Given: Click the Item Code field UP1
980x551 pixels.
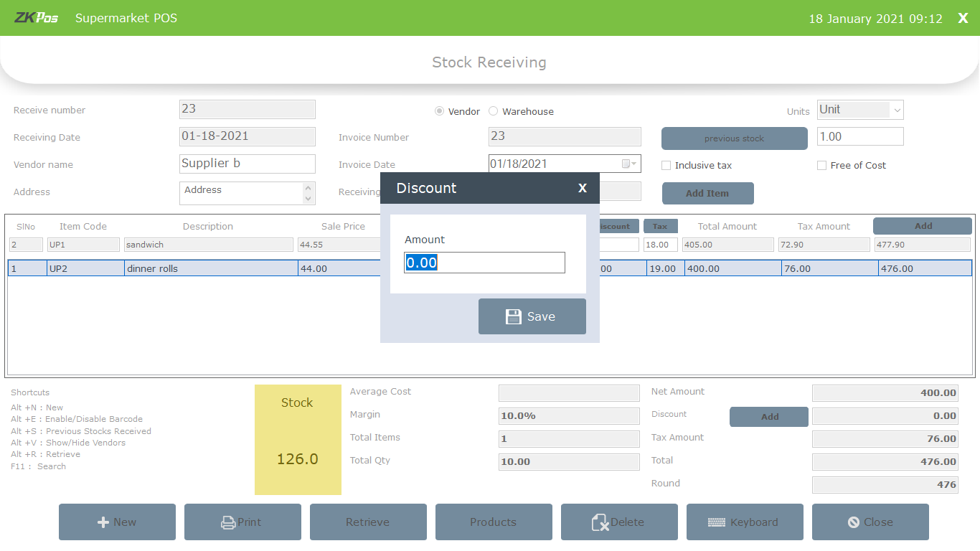Looking at the screenshot, I should pyautogui.click(x=83, y=245).
